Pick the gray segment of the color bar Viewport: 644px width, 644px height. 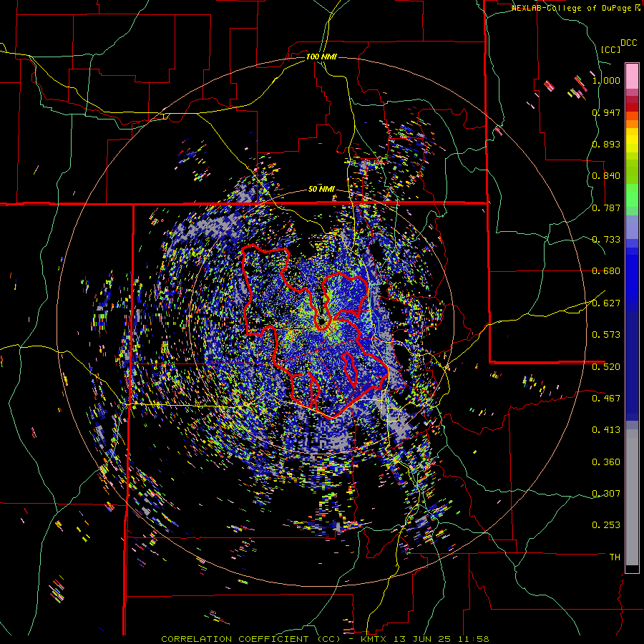[x=632, y=497]
